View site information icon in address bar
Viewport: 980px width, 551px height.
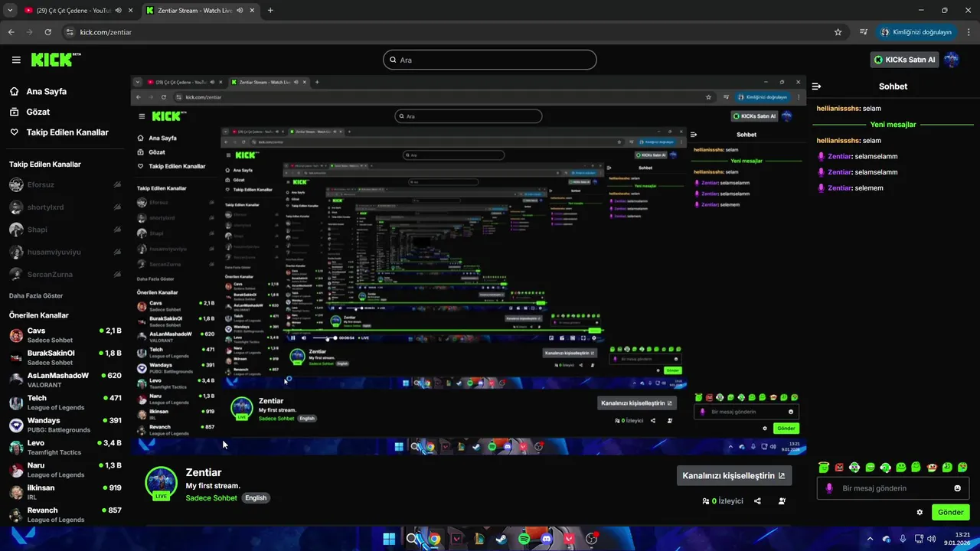[70, 32]
